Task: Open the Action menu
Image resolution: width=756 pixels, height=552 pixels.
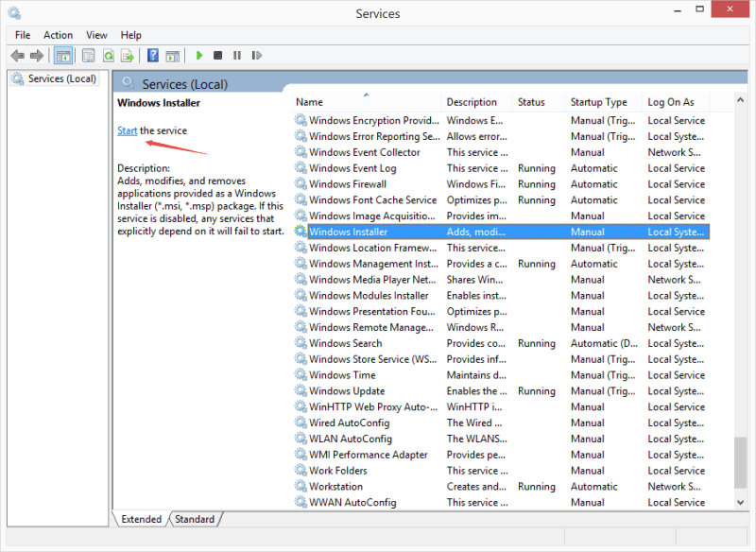Action: click(x=58, y=35)
